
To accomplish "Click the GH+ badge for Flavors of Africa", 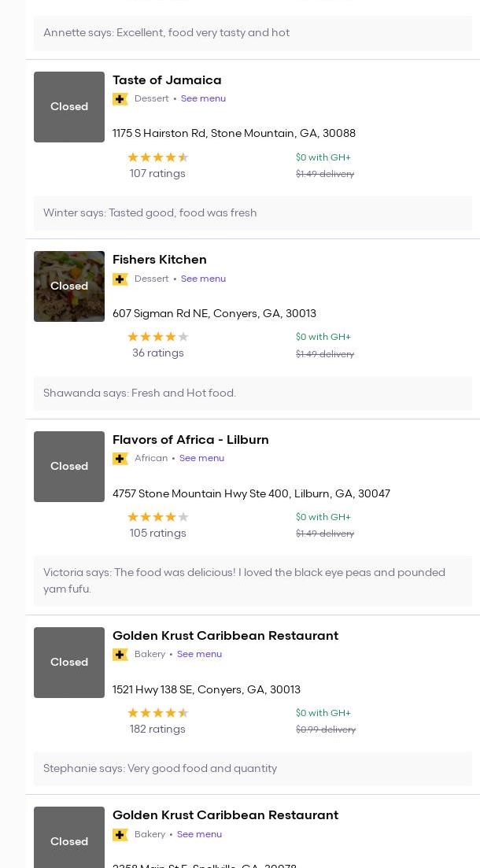I will tap(120, 459).
